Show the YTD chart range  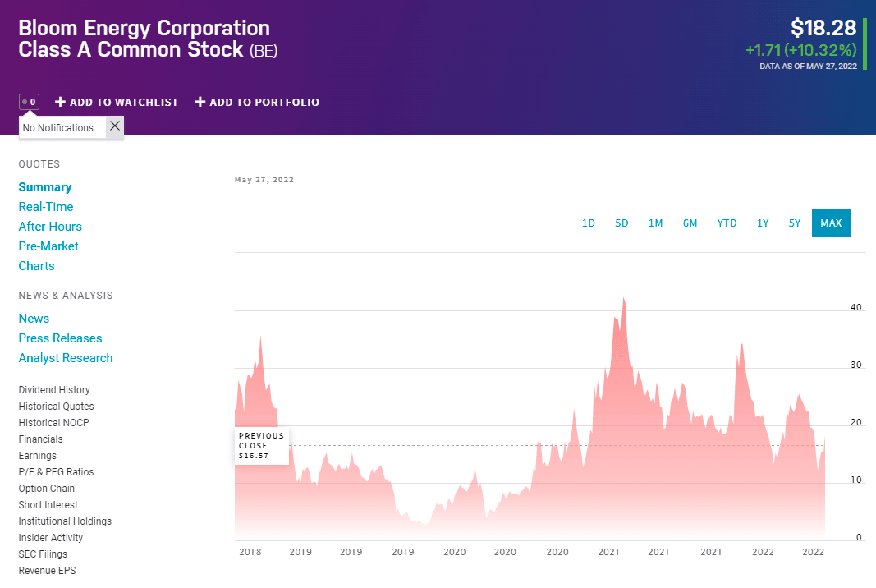[727, 223]
